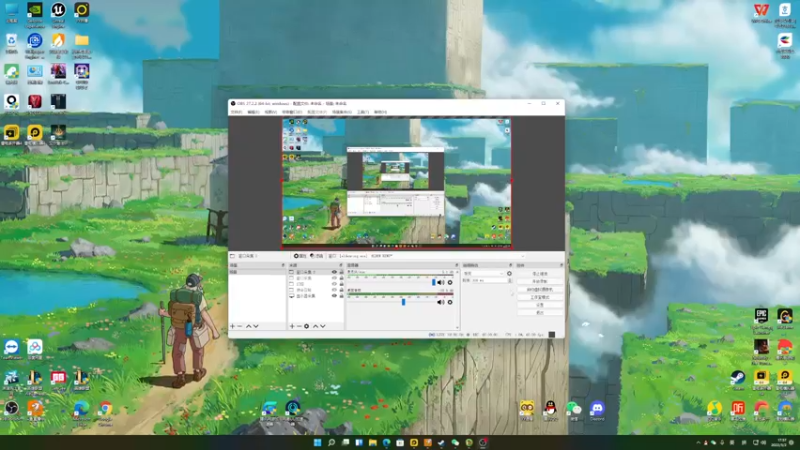Move the scene down in Scenes panel
Viewport: 800px width, 450px height.
pos(256,326)
